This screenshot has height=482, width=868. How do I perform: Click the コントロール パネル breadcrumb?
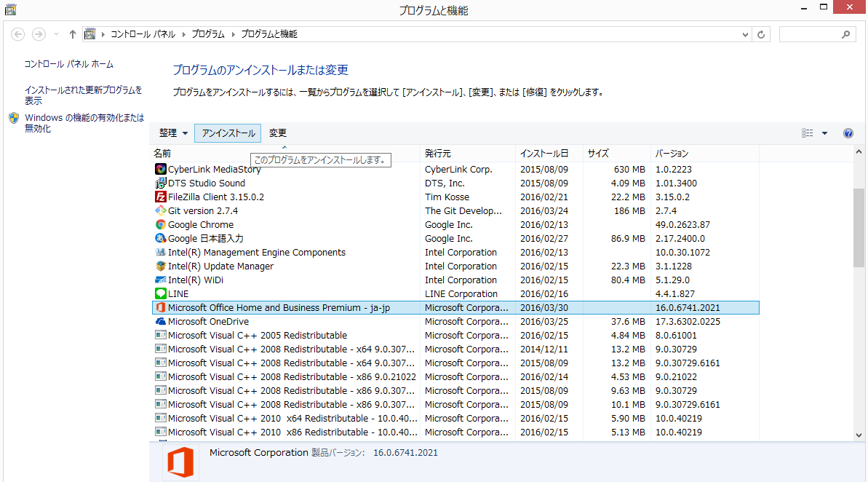tap(143, 34)
